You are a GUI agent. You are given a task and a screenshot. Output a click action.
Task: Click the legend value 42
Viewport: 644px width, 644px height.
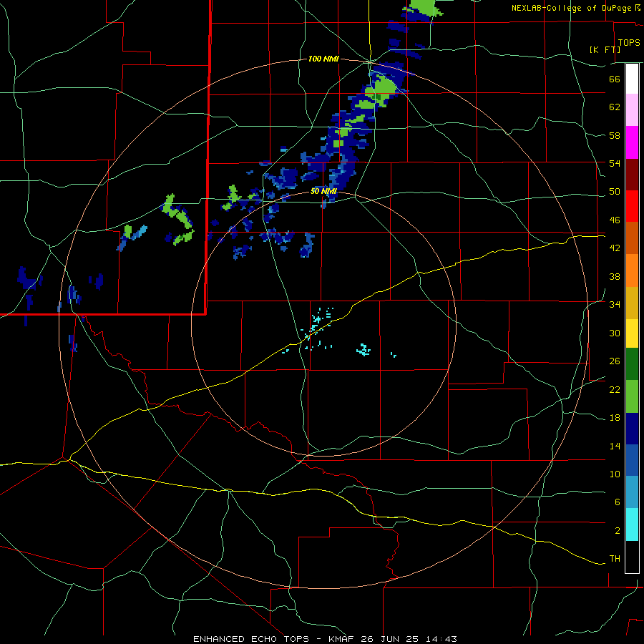615,248
